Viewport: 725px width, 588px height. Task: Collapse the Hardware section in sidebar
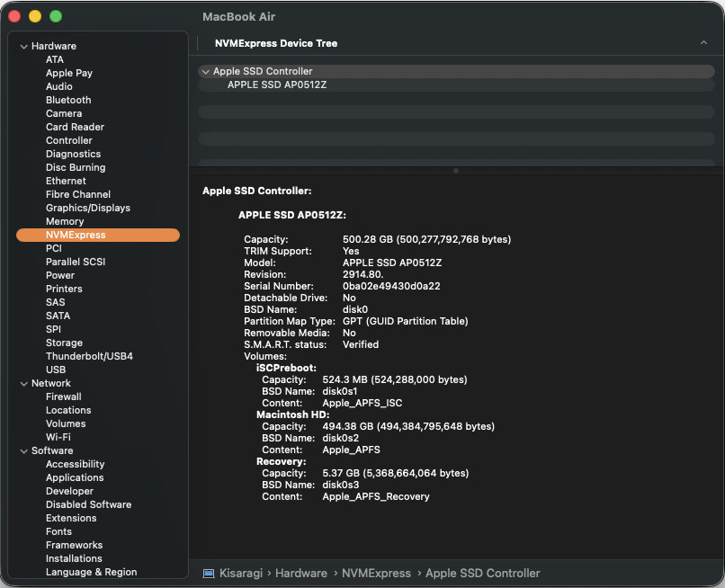tap(24, 46)
